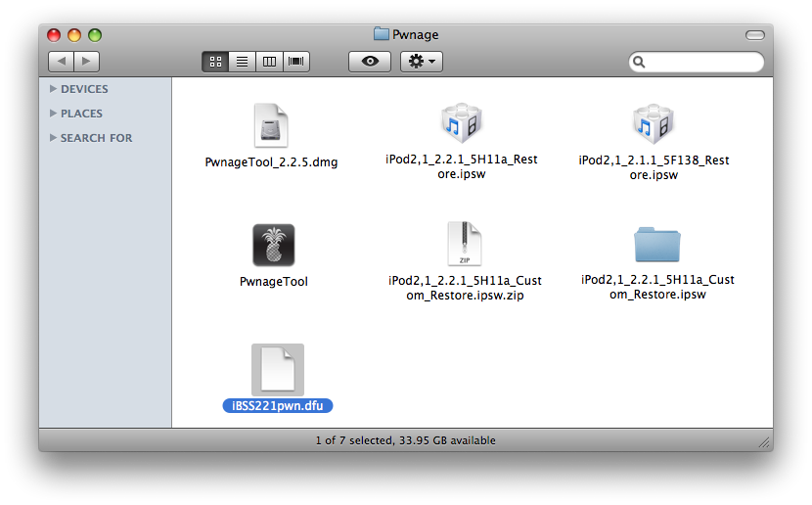Go forward with the right arrow button
Image resolution: width=812 pixels, height=505 pixels.
click(x=87, y=62)
